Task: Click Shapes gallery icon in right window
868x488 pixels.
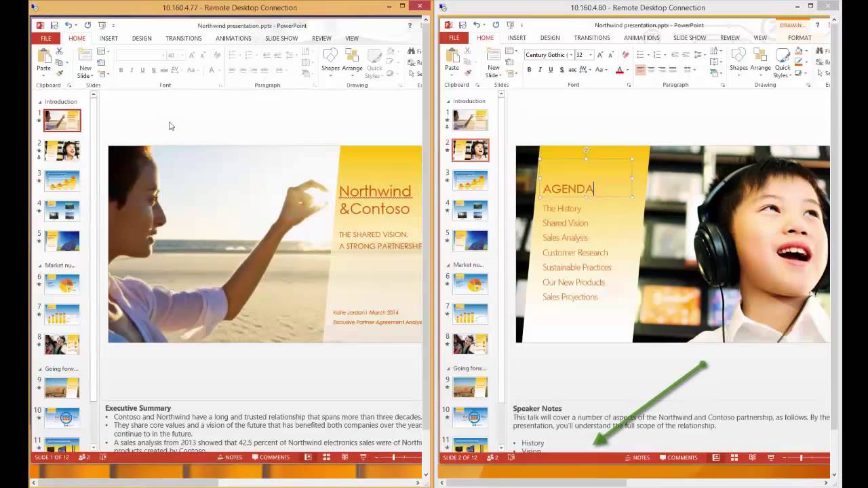Action: (x=738, y=56)
